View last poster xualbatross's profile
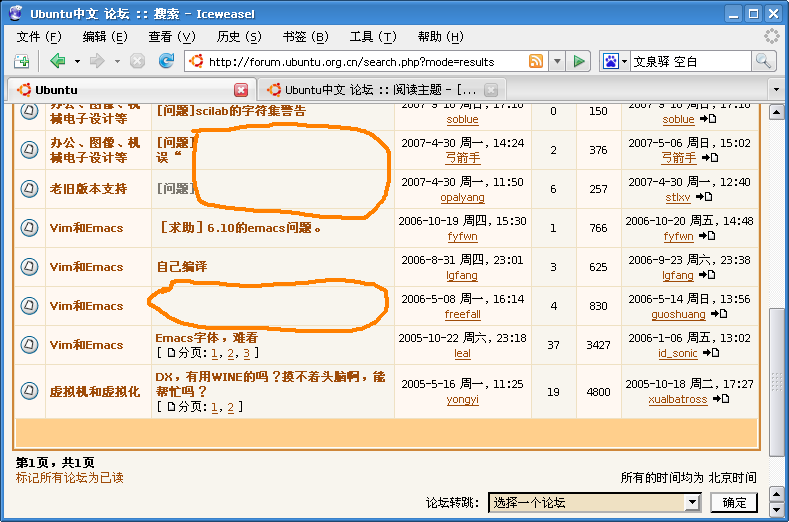This screenshot has height=522, width=789. coord(677,399)
